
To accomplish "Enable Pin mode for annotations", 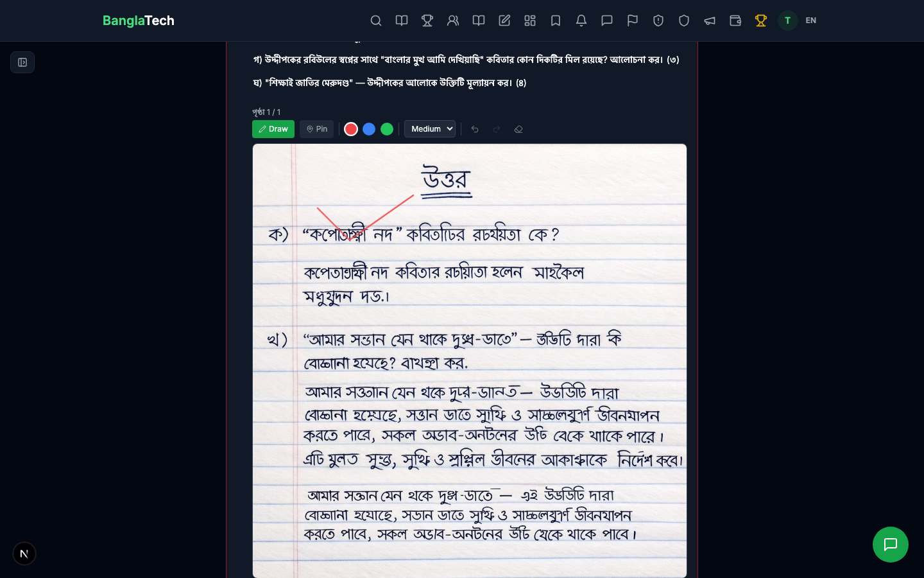I will 316,129.
